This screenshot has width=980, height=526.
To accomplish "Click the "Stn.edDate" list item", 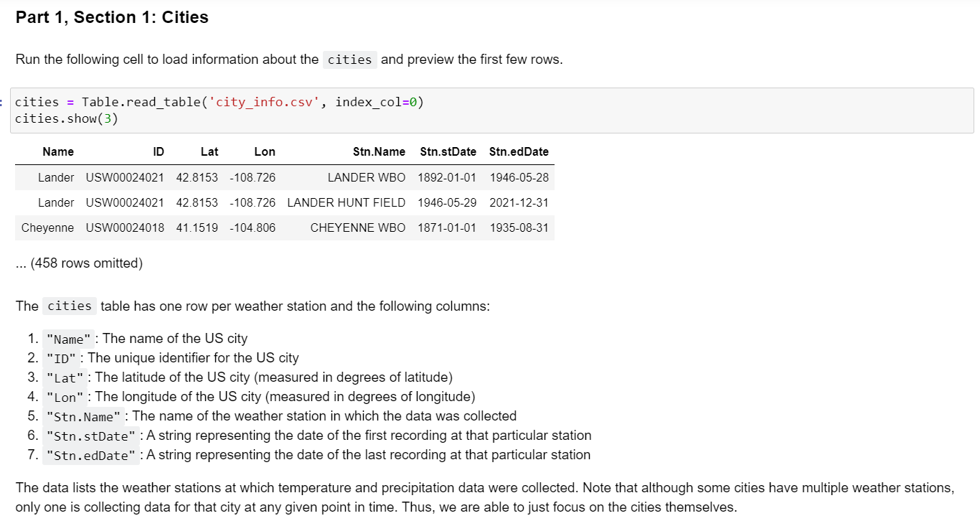I will (x=91, y=455).
